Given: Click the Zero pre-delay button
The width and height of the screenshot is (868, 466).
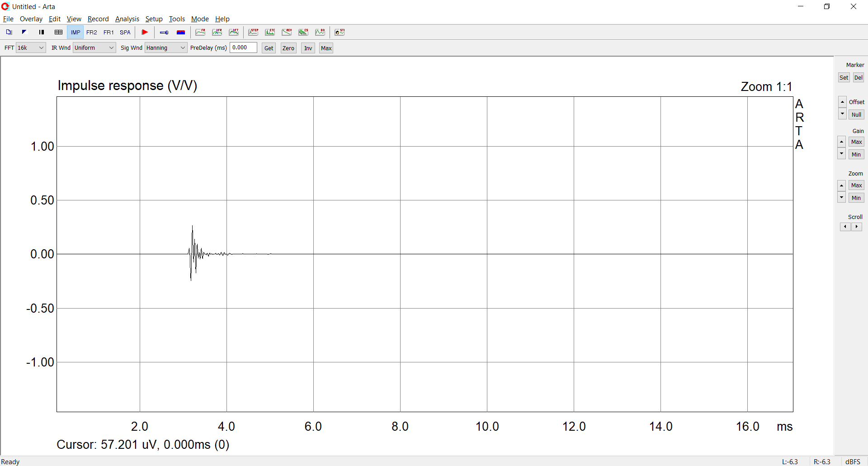Looking at the screenshot, I should coord(288,48).
